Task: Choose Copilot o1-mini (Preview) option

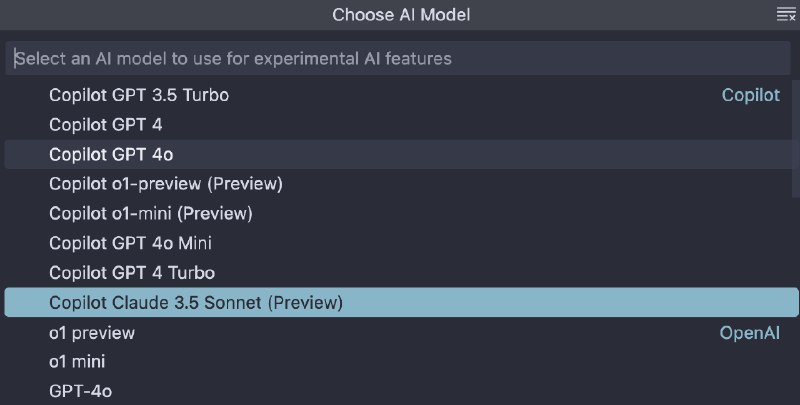Action: (151, 213)
